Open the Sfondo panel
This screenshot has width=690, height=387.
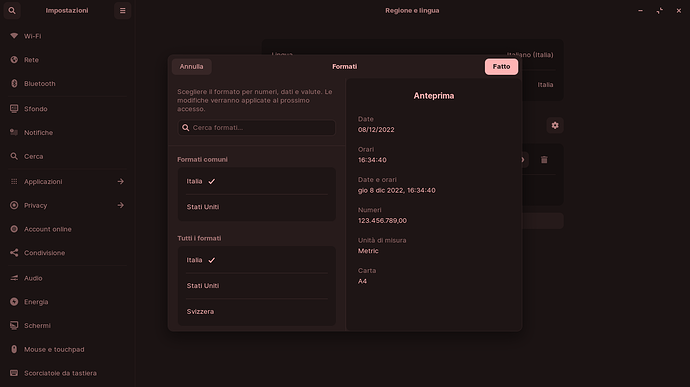[x=67, y=109]
